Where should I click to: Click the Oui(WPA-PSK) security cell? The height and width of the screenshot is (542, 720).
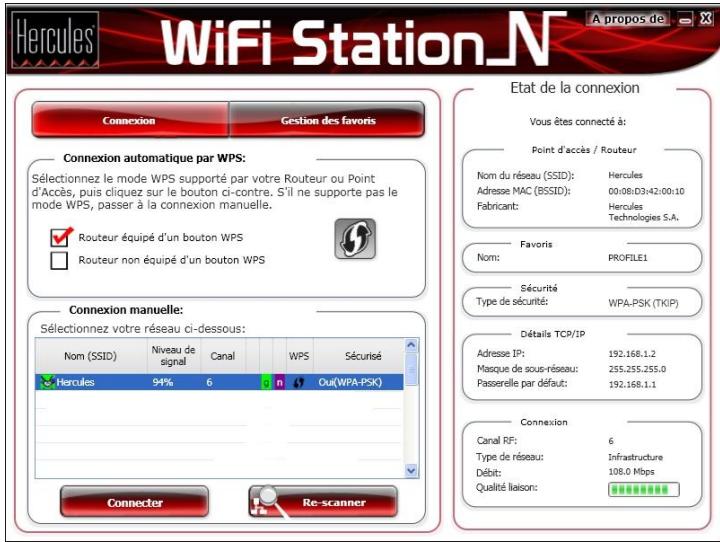tap(350, 382)
